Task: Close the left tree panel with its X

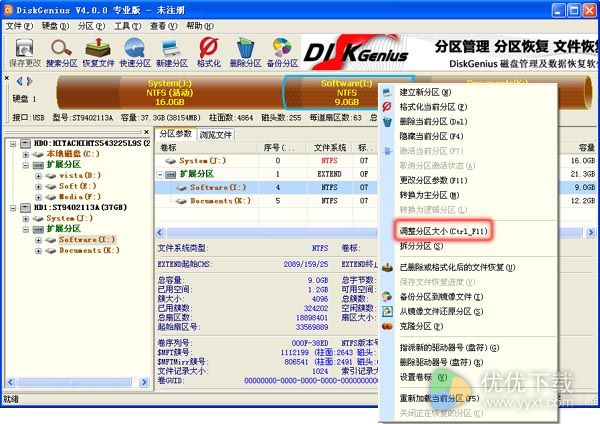Action: click(147, 132)
